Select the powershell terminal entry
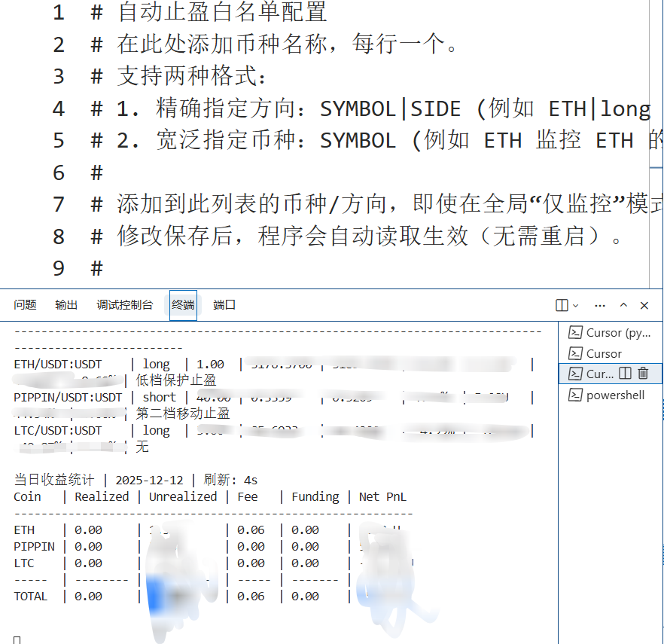 [611, 395]
